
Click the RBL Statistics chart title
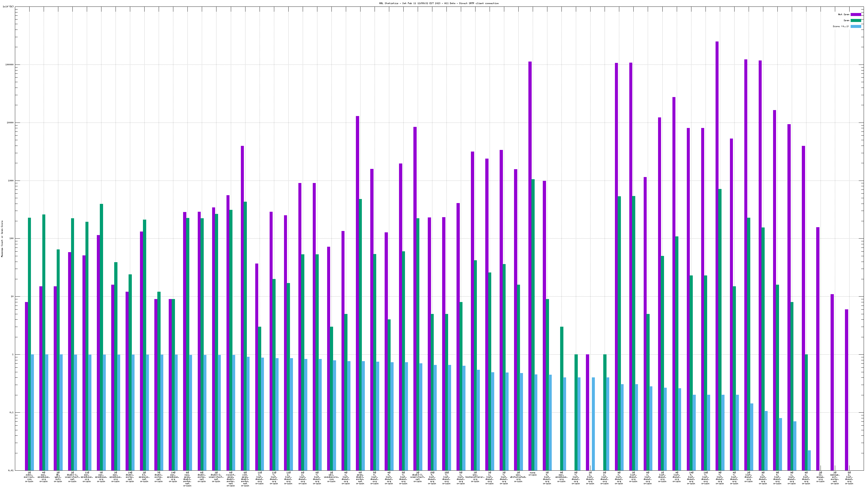click(439, 3)
